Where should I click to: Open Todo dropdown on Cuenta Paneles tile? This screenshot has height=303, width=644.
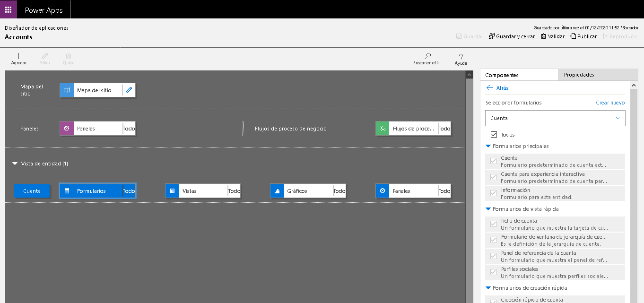click(444, 191)
